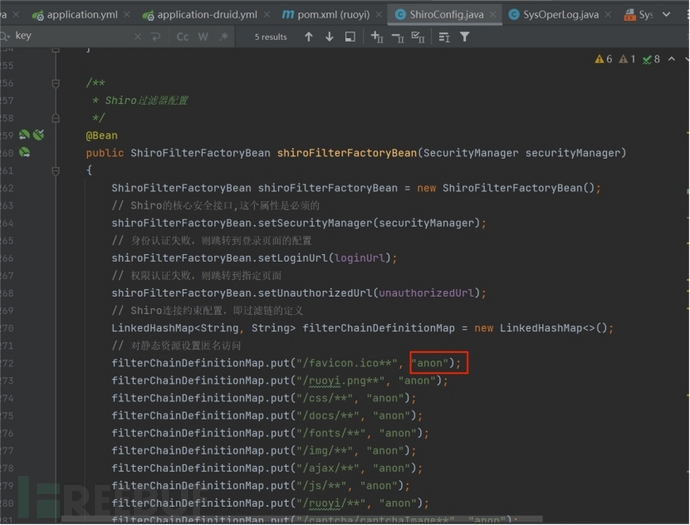Click the shiroFilterFactoryBean method name
690x525 pixels.
point(347,153)
